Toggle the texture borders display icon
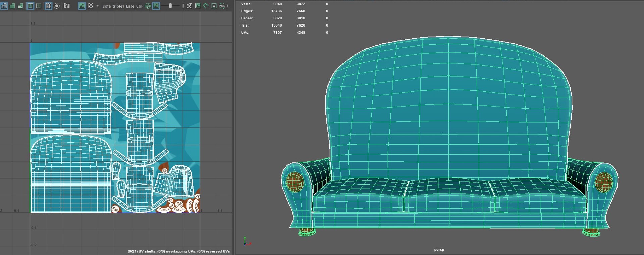Image resolution: width=644 pixels, height=255 pixels. click(31, 6)
